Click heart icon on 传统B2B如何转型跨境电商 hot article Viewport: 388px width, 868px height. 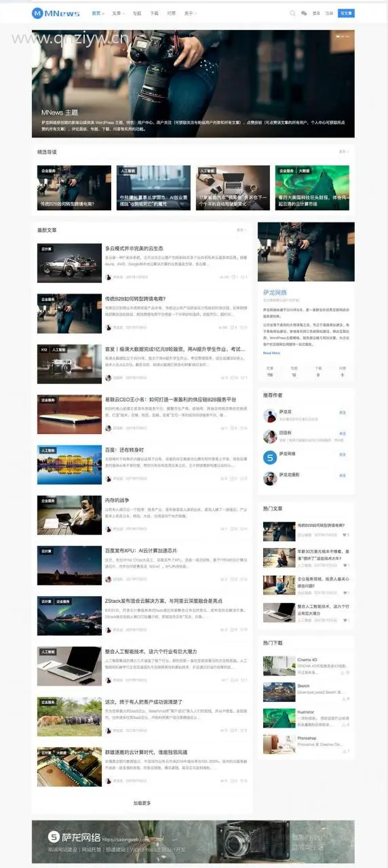pyautogui.click(x=345, y=535)
